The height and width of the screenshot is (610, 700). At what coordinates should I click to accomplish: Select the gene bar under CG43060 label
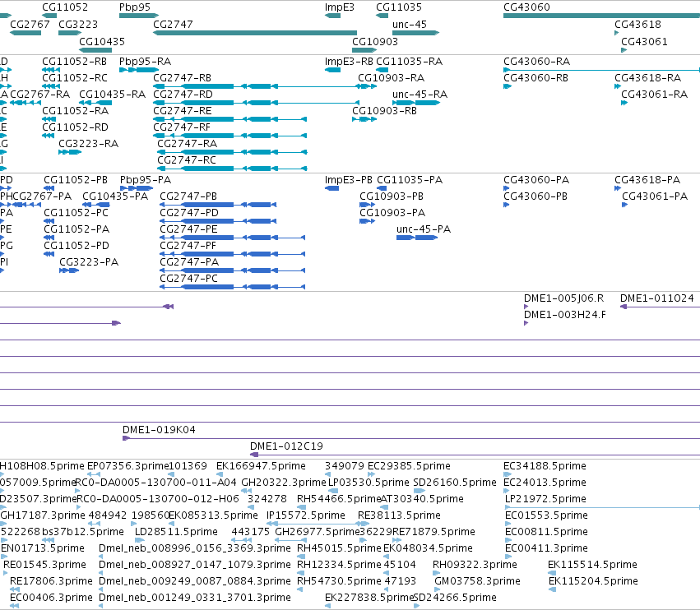tap(602, 16)
